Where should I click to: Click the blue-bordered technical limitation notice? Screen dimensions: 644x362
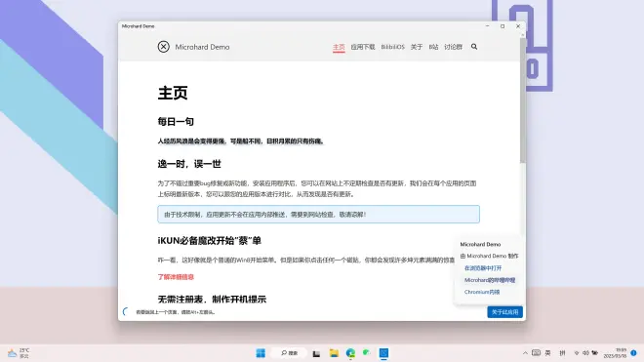(x=318, y=214)
